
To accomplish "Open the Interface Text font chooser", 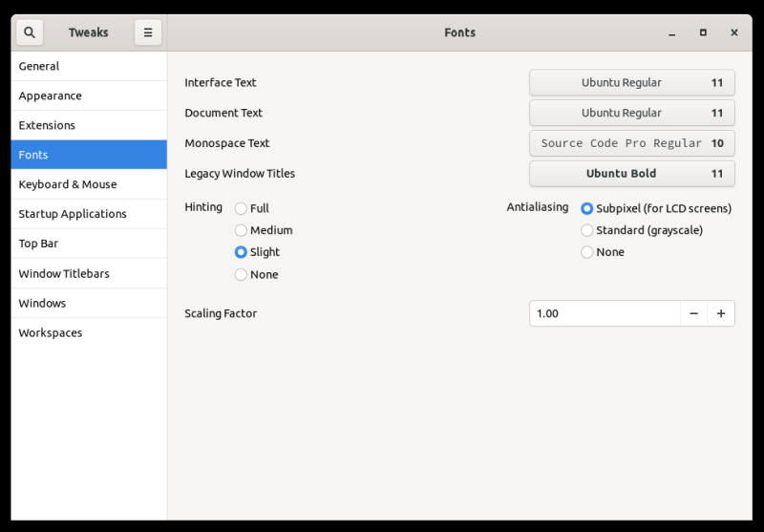I will click(x=631, y=83).
